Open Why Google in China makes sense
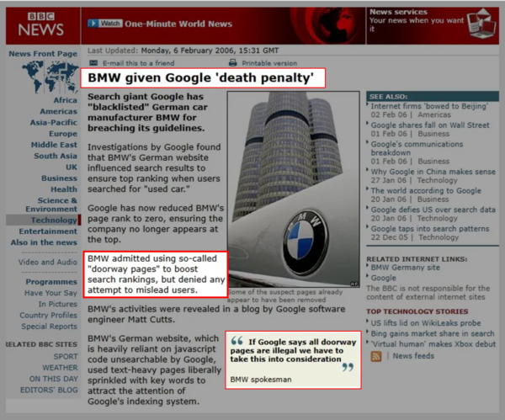The height and width of the screenshot is (420, 505). click(433, 172)
